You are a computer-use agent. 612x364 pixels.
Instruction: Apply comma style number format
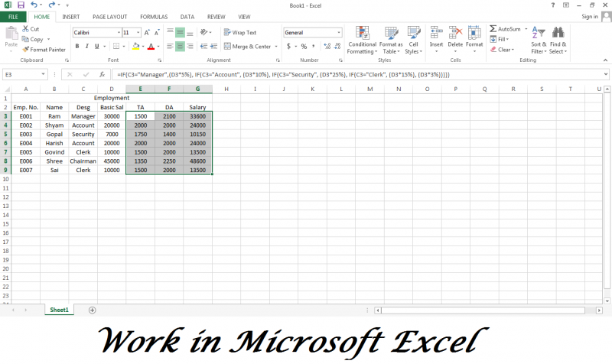click(x=314, y=46)
